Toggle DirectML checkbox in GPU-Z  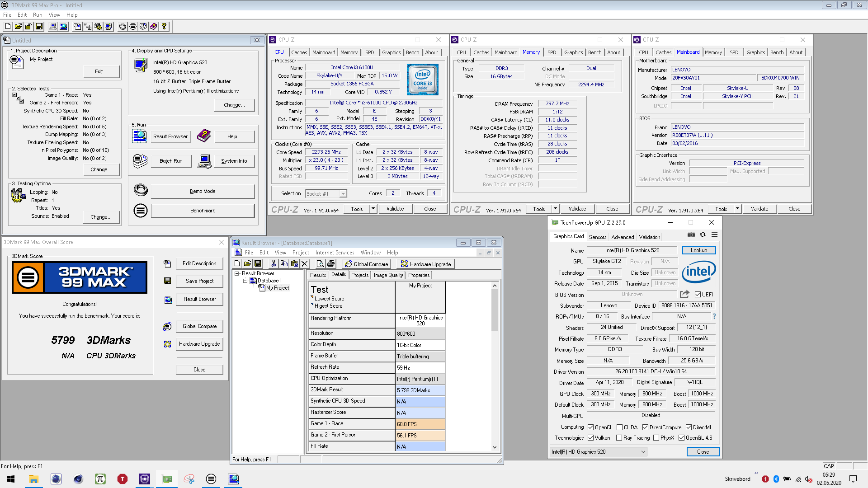coord(689,427)
